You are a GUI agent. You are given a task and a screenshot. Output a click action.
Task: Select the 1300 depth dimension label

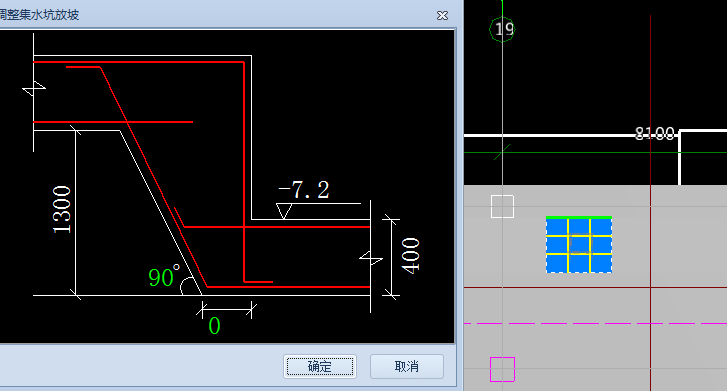pos(62,209)
